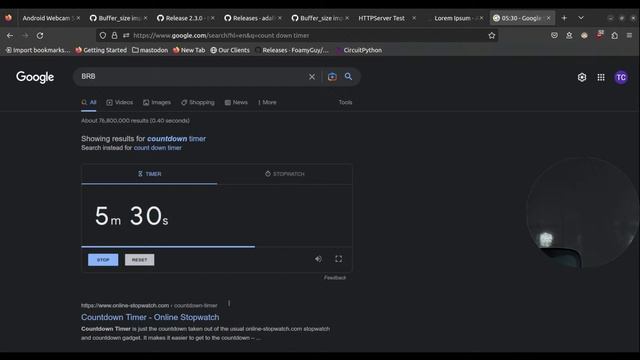
Task: Click the Google search magnifier button
Action: (348, 76)
